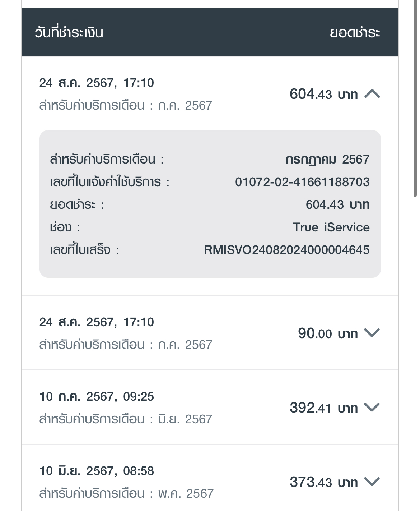The image size is (420, 511).
Task: Open the 10 มิ.ย. 2567, 08:58 payment entry
Action: pos(97,471)
